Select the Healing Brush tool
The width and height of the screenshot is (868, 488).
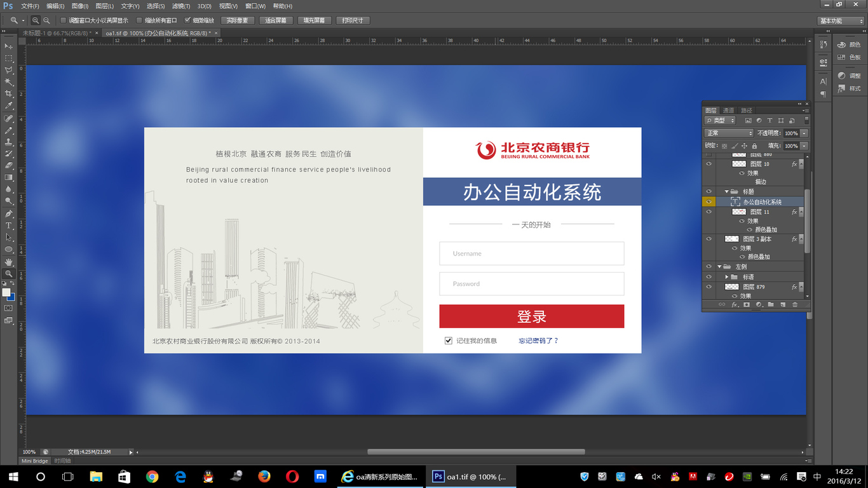(x=8, y=119)
